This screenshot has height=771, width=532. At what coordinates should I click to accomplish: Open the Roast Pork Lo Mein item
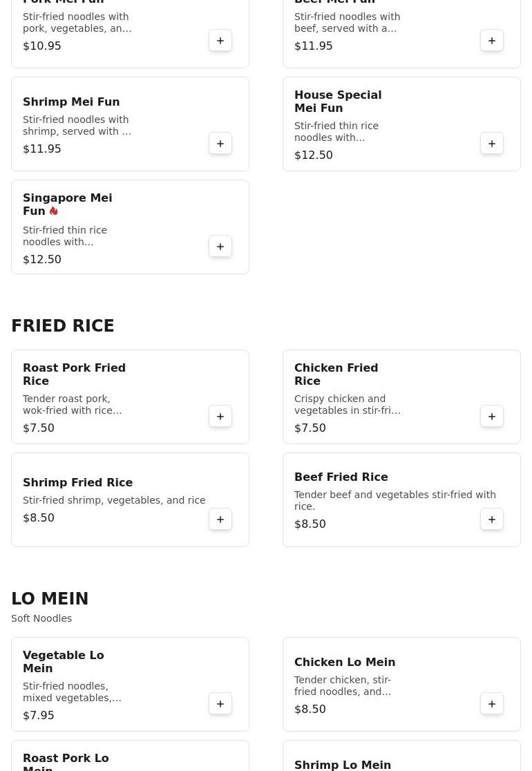coord(130,756)
